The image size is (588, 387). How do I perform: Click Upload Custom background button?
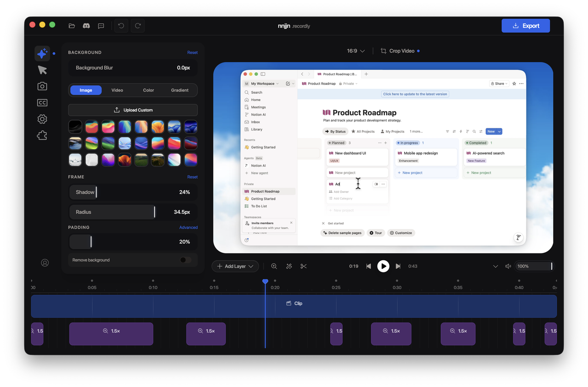(133, 110)
